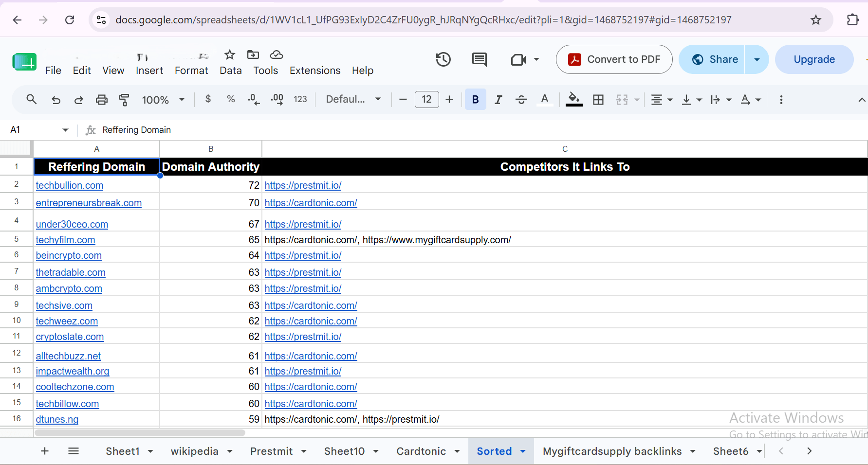
Task: Add a new sheet plus button
Action: 45,451
